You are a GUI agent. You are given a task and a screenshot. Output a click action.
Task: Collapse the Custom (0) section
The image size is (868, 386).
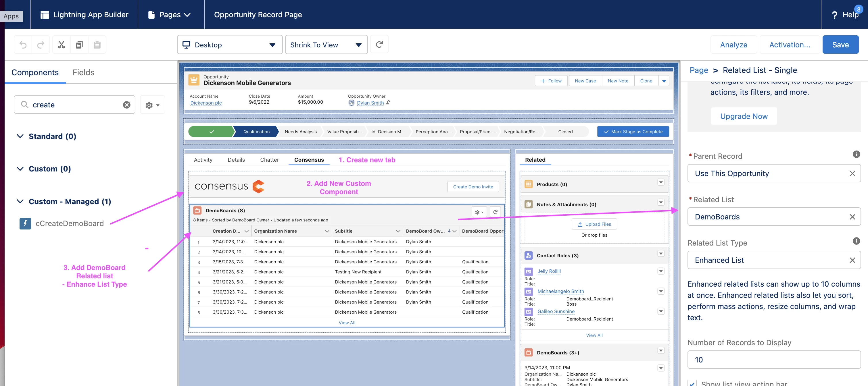pyautogui.click(x=20, y=169)
